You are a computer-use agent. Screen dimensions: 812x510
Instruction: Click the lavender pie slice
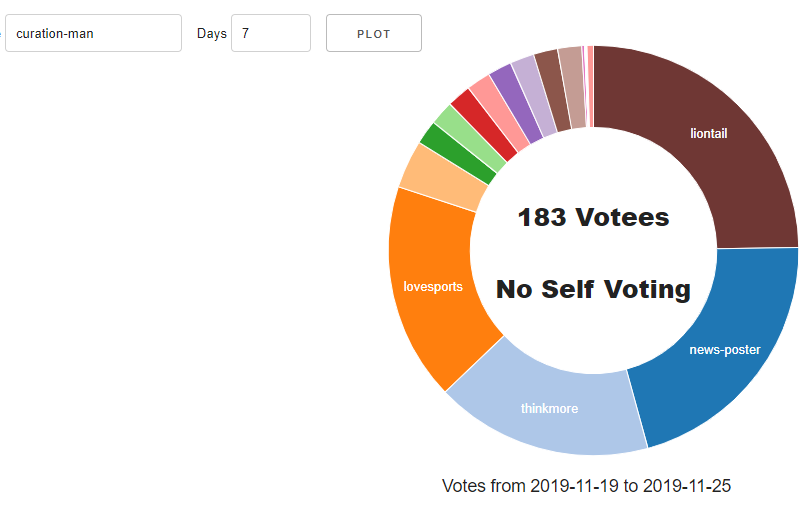(x=533, y=96)
